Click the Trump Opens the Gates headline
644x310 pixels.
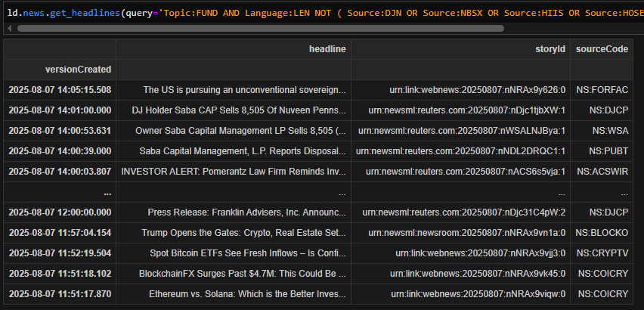pos(244,233)
